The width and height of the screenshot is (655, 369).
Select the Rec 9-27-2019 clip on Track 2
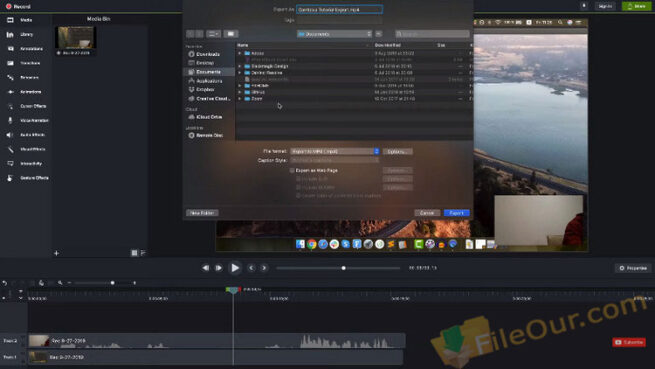tap(217, 341)
